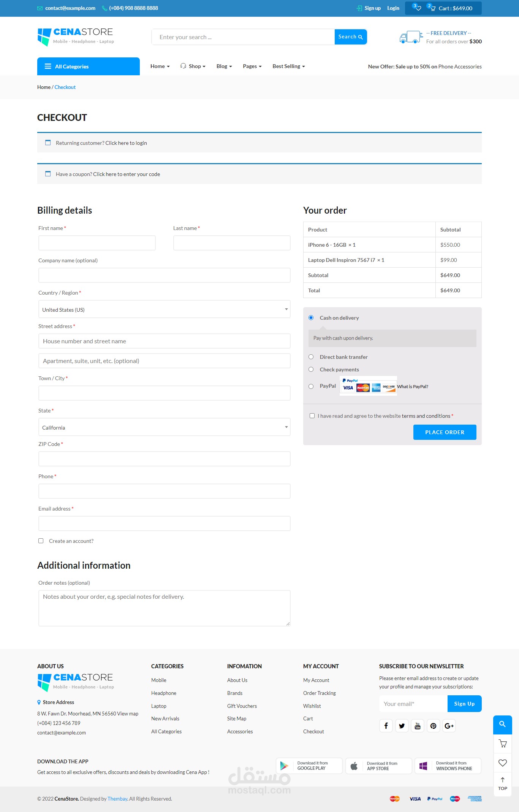Check the terms and conditions agreement box
This screenshot has width=519, height=812.
coord(312,416)
